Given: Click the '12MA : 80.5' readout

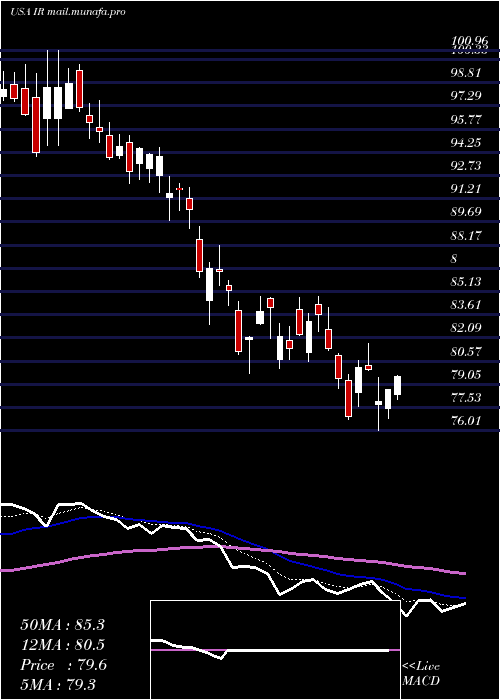Looking at the screenshot, I should coord(62,645).
